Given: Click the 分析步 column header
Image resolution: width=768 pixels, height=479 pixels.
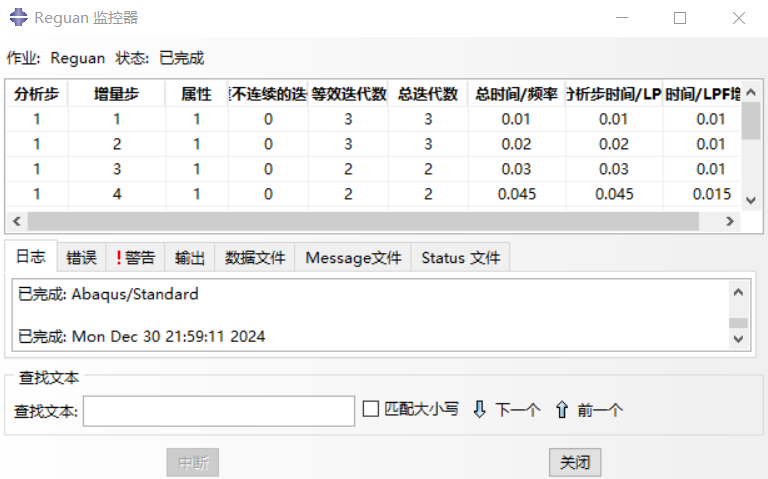Looking at the screenshot, I should (37, 94).
